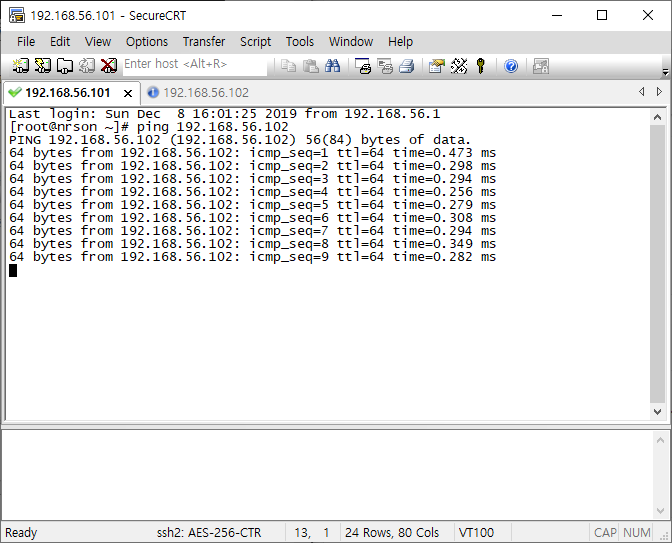Screen dimensions: 672x543
Task: Click the Last login text line
Action: [224, 114]
